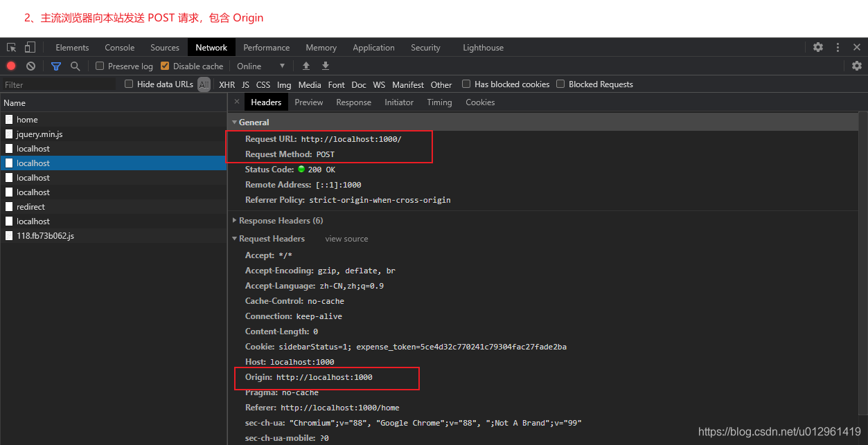Import HAR file upload arrow icon
The image size is (868, 445).
point(306,66)
